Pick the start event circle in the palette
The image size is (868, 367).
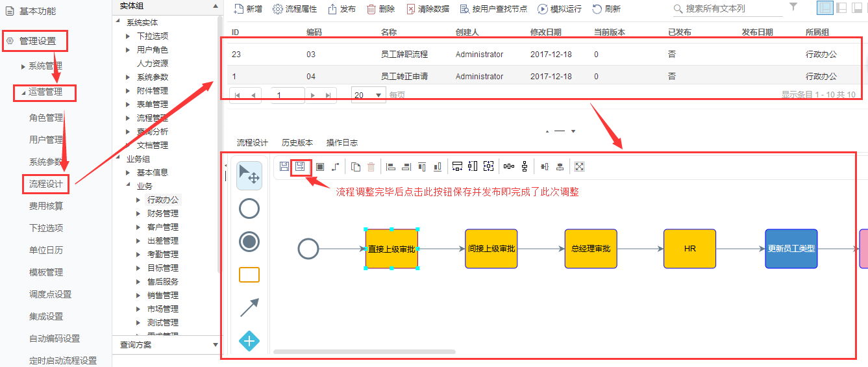pos(249,209)
